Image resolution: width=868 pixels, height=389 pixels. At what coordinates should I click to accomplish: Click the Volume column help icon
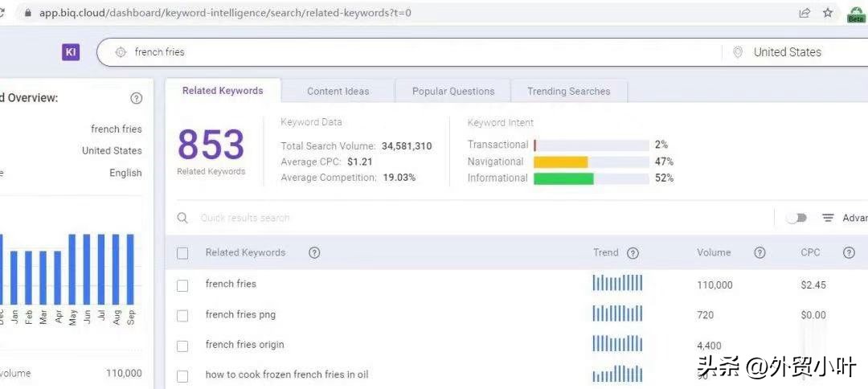click(x=759, y=252)
